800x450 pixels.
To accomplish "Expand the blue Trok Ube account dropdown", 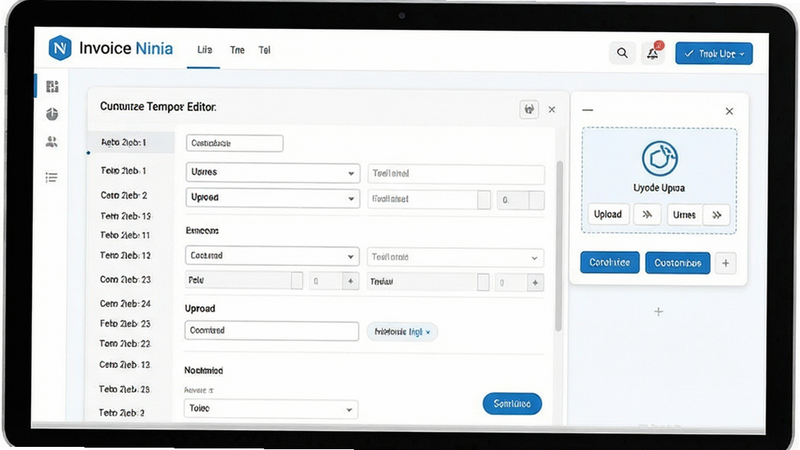I will click(714, 54).
